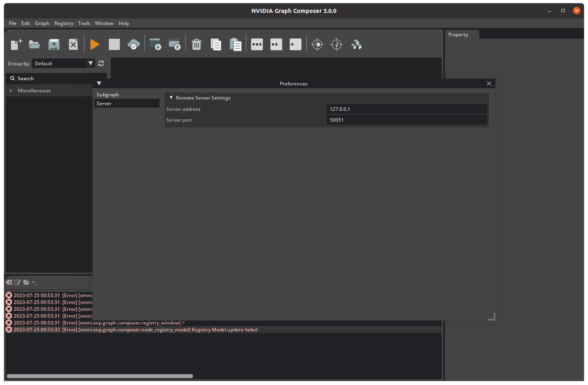This screenshot has height=385, width=588.
Task: Select the registry_window error log row
Action: [x=224, y=323]
